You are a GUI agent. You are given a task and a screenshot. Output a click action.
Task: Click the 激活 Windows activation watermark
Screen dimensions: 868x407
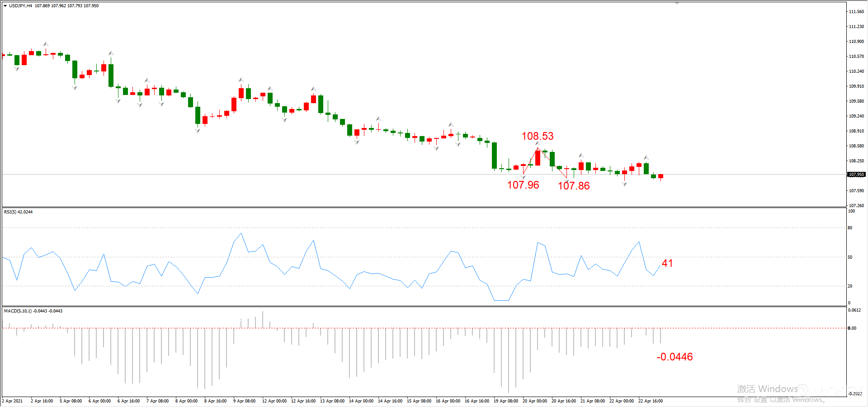click(767, 389)
